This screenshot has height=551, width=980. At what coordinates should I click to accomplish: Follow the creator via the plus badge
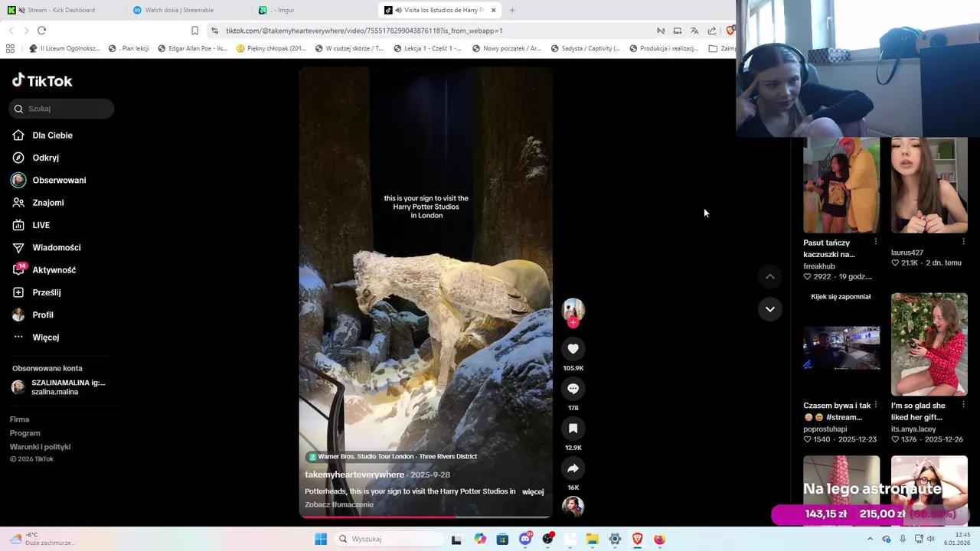tap(573, 323)
